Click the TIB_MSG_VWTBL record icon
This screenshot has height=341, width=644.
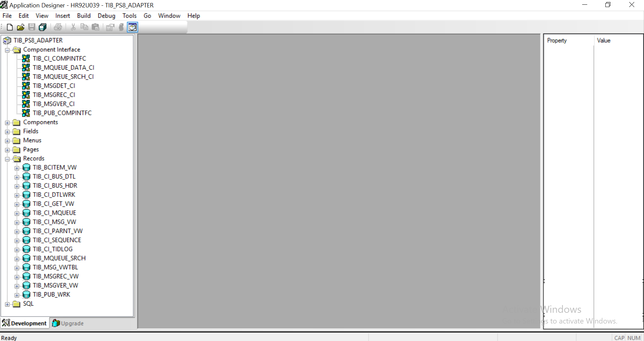pyautogui.click(x=26, y=267)
